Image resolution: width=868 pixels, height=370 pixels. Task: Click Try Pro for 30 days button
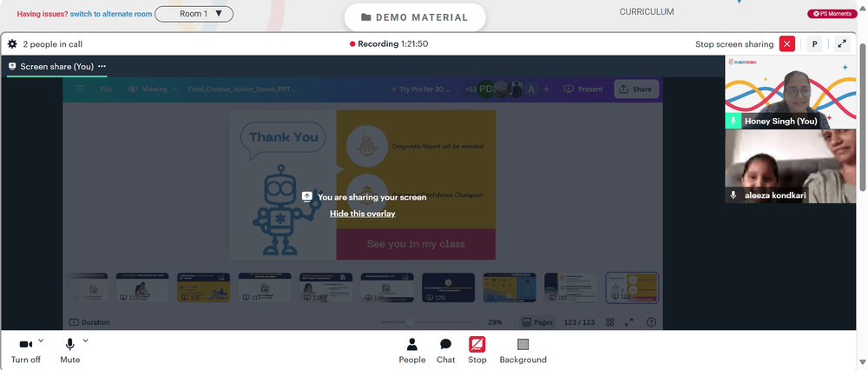(421, 89)
